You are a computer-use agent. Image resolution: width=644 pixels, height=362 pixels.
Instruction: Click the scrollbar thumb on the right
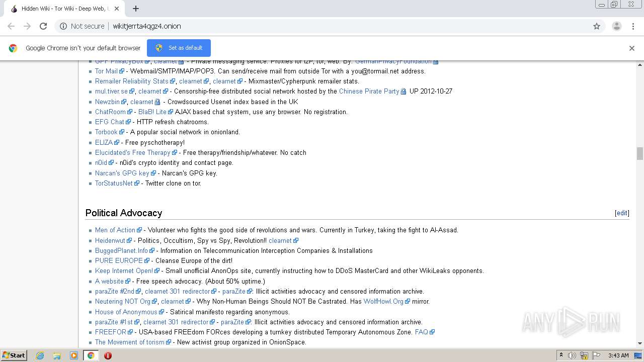[x=640, y=153]
